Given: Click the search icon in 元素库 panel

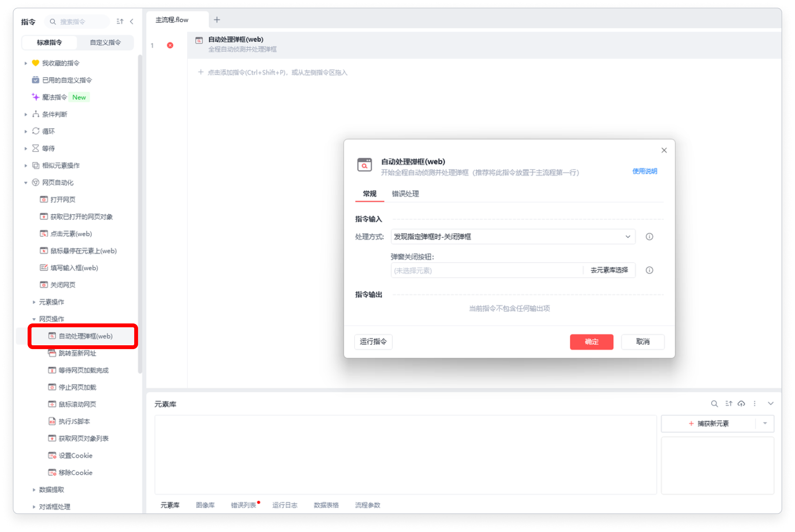Looking at the screenshot, I should [714, 404].
